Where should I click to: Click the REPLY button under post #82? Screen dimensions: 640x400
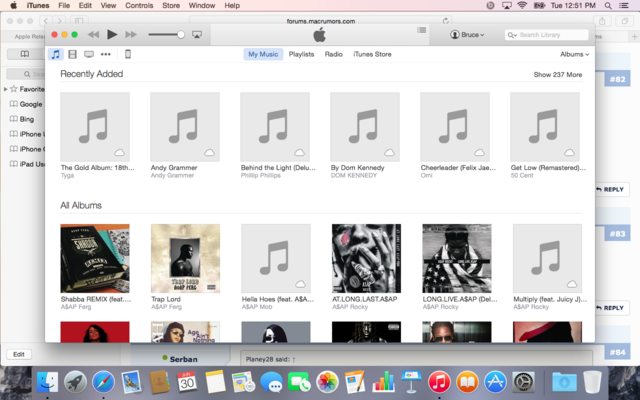pyautogui.click(x=611, y=189)
